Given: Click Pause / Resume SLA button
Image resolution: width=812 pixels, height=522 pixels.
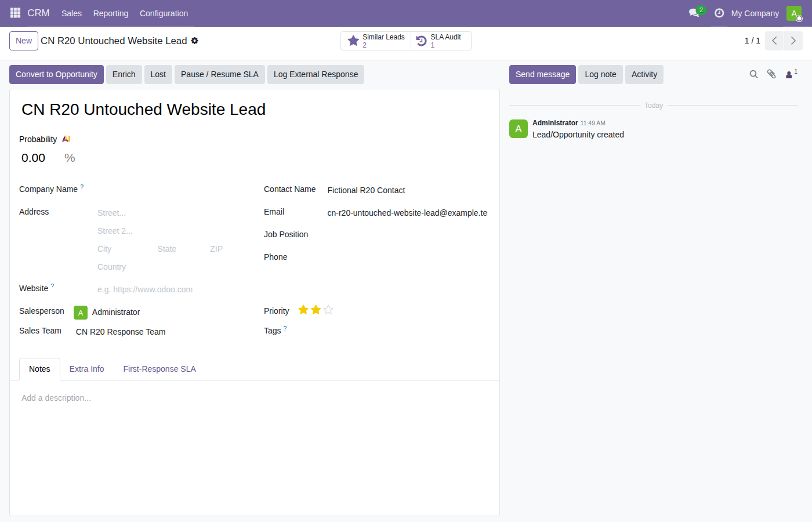Looking at the screenshot, I should point(220,74).
